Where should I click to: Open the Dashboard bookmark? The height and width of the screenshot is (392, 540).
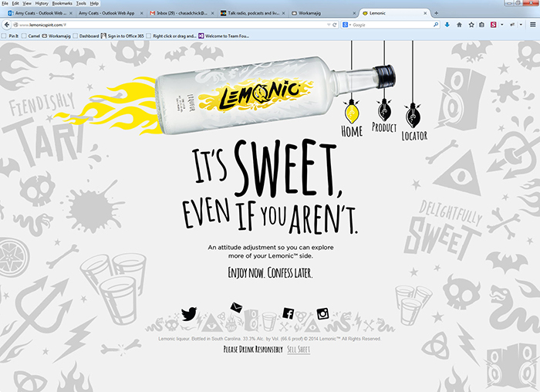[x=86, y=35]
